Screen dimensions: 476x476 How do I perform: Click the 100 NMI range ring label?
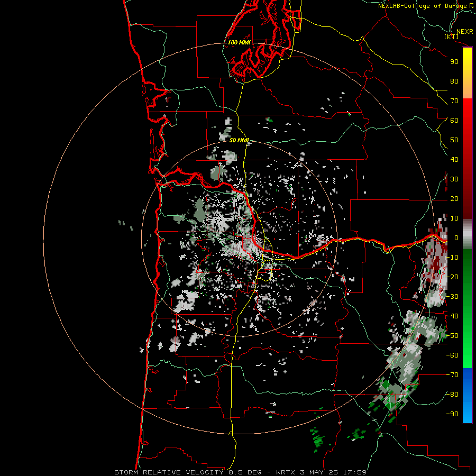pos(239,42)
